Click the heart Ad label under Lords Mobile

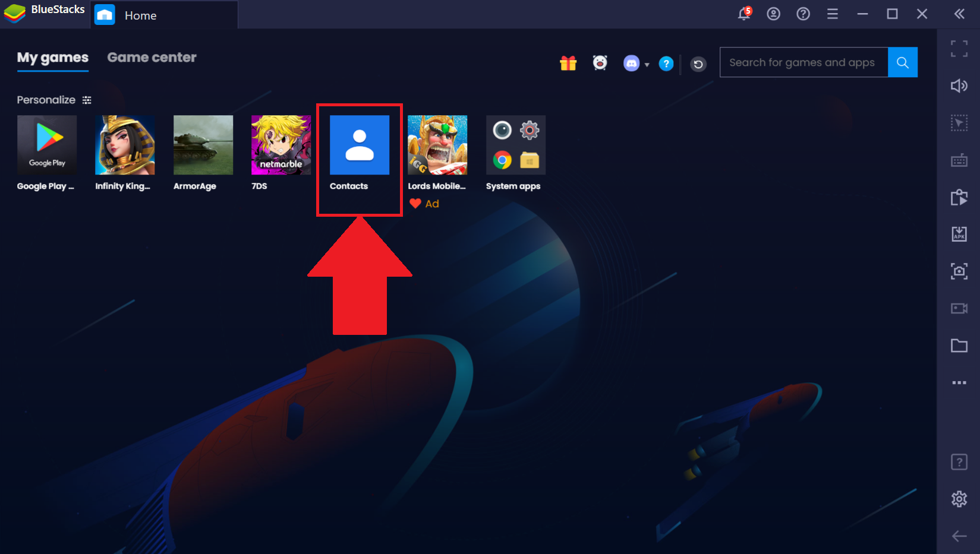click(x=424, y=204)
